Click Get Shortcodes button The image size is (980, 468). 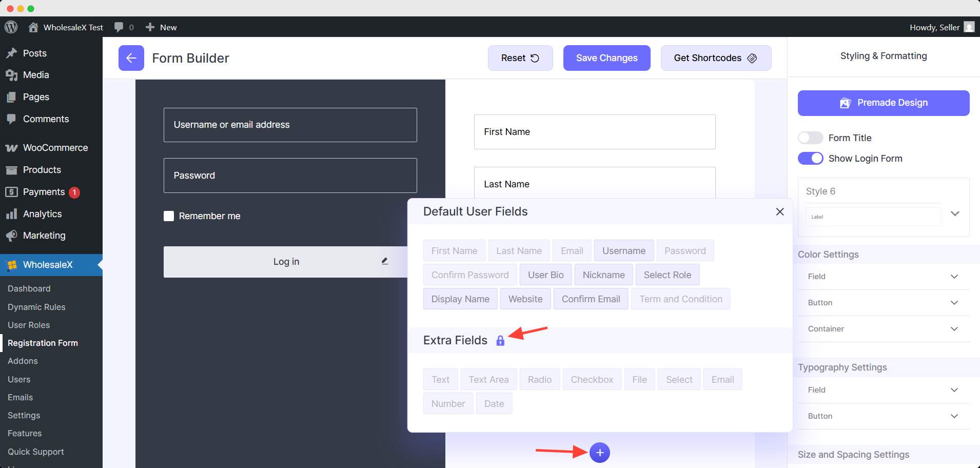716,58
